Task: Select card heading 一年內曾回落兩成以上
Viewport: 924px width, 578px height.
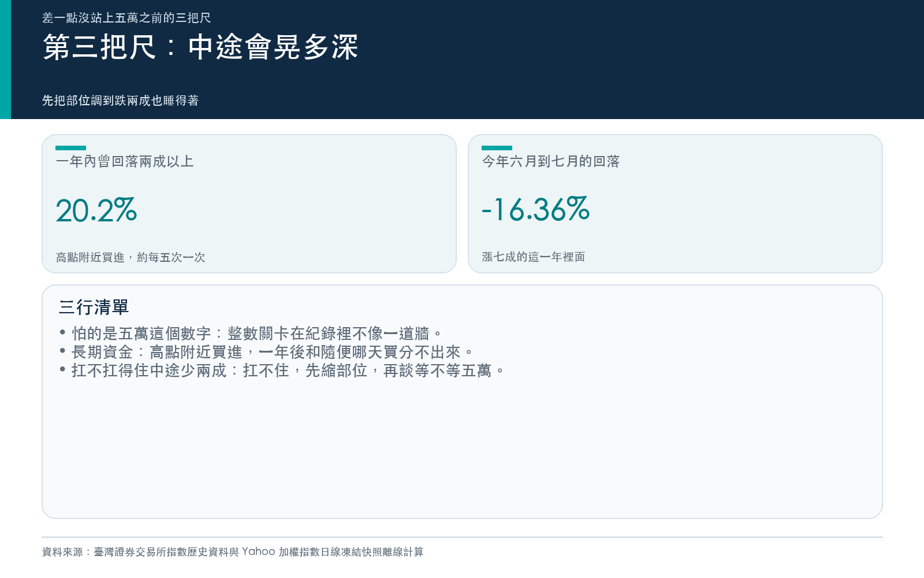Action: tap(125, 161)
